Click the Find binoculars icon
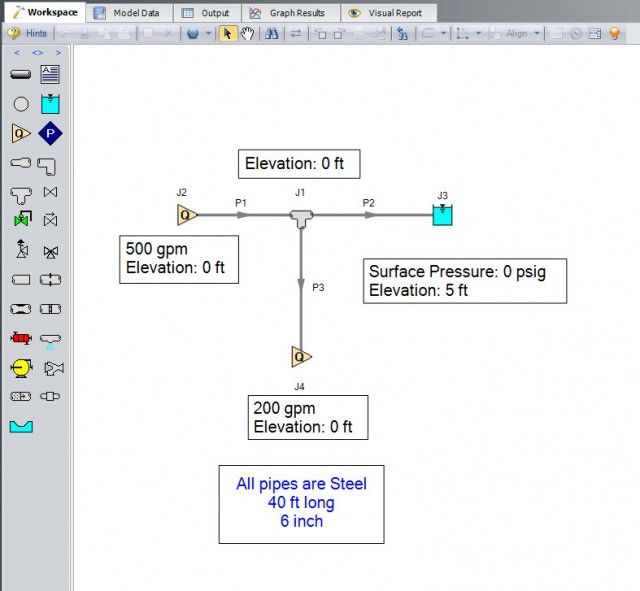640x591 pixels. click(x=271, y=33)
